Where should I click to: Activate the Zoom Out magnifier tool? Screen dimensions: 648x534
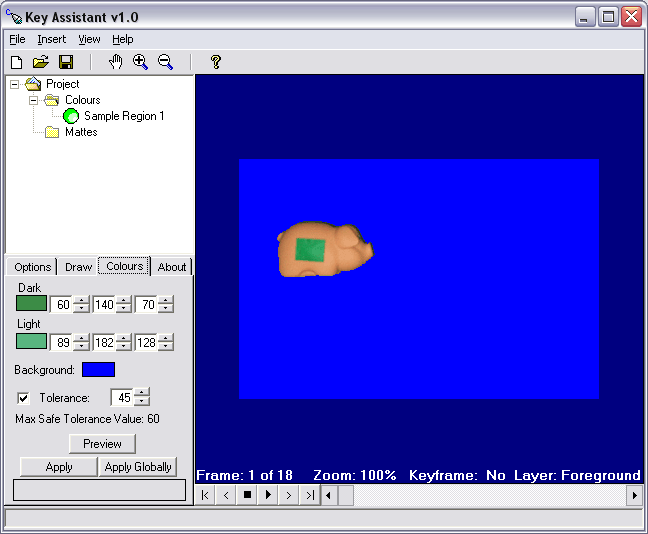(x=165, y=62)
